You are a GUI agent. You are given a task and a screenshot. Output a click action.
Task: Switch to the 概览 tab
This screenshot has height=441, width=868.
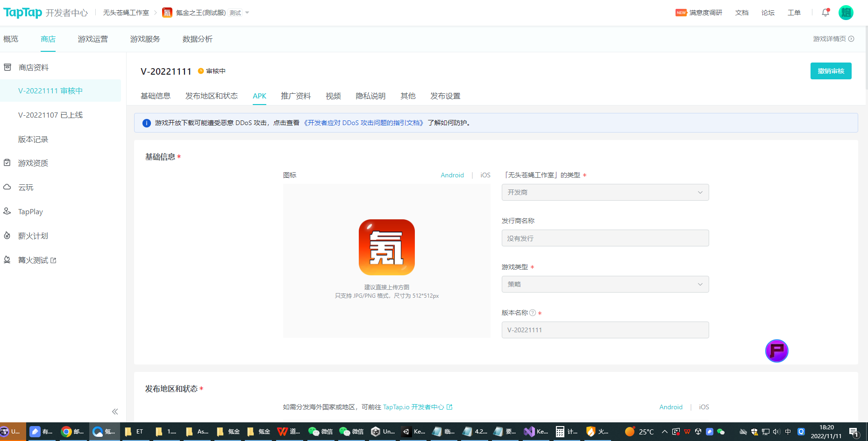11,39
